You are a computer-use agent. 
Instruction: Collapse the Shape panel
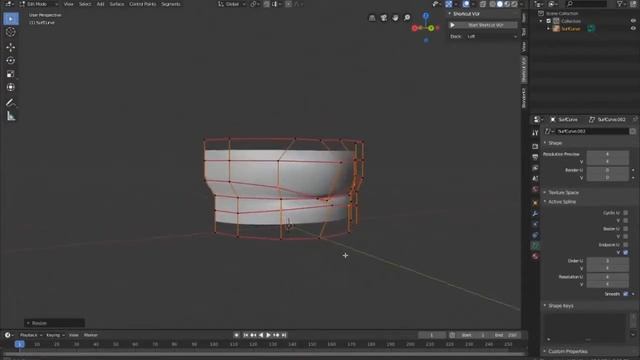554,143
